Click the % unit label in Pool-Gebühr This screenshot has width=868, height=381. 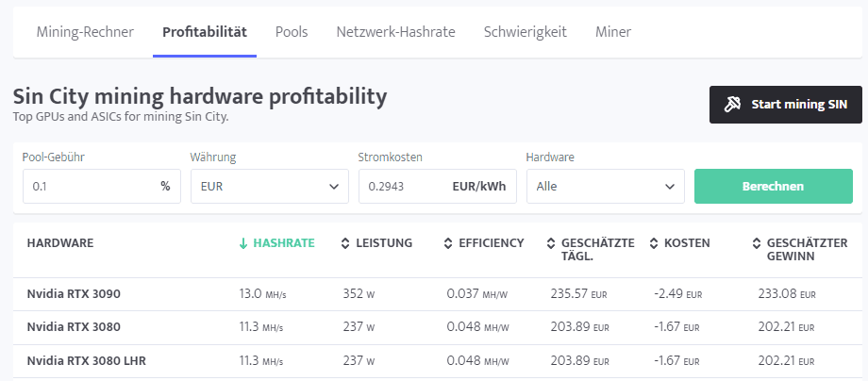pos(165,187)
